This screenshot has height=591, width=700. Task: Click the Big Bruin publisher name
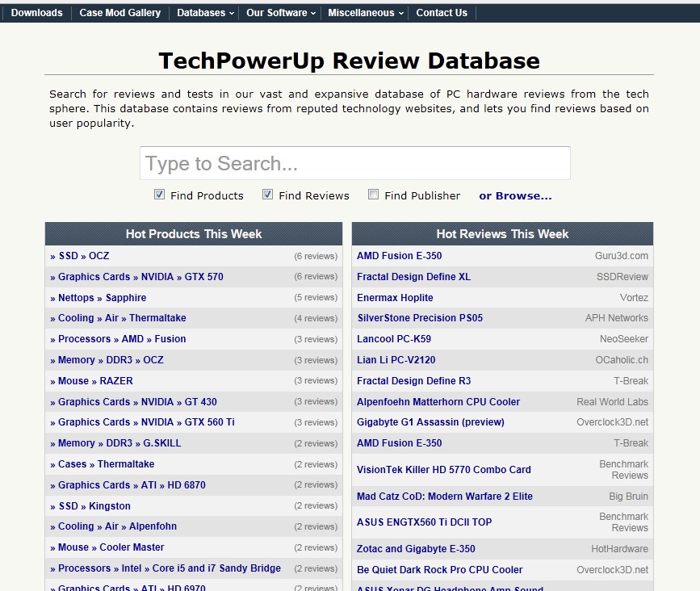click(629, 497)
